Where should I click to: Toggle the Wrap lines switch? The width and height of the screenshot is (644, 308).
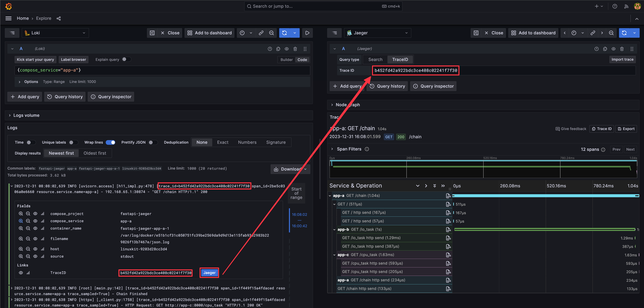tap(110, 142)
